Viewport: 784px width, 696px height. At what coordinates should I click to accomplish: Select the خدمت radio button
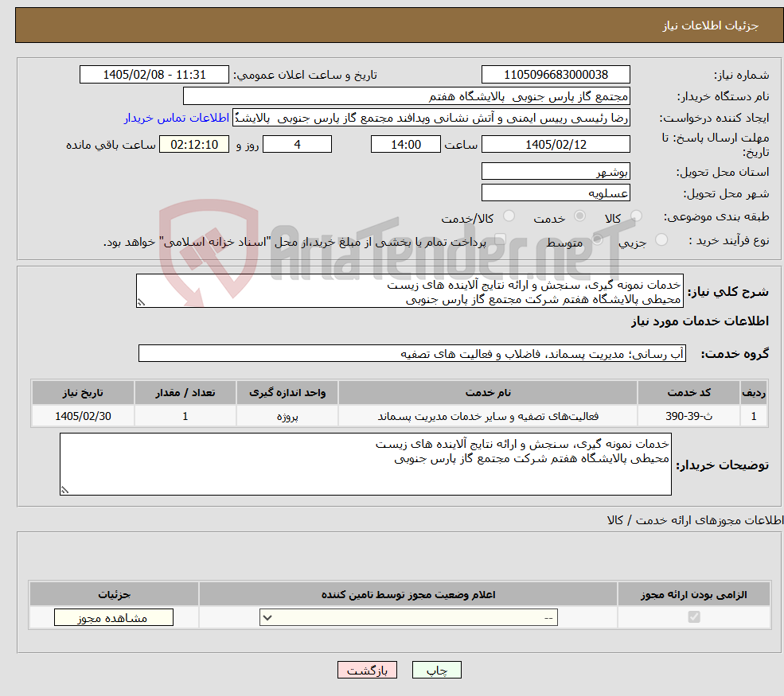(x=579, y=216)
